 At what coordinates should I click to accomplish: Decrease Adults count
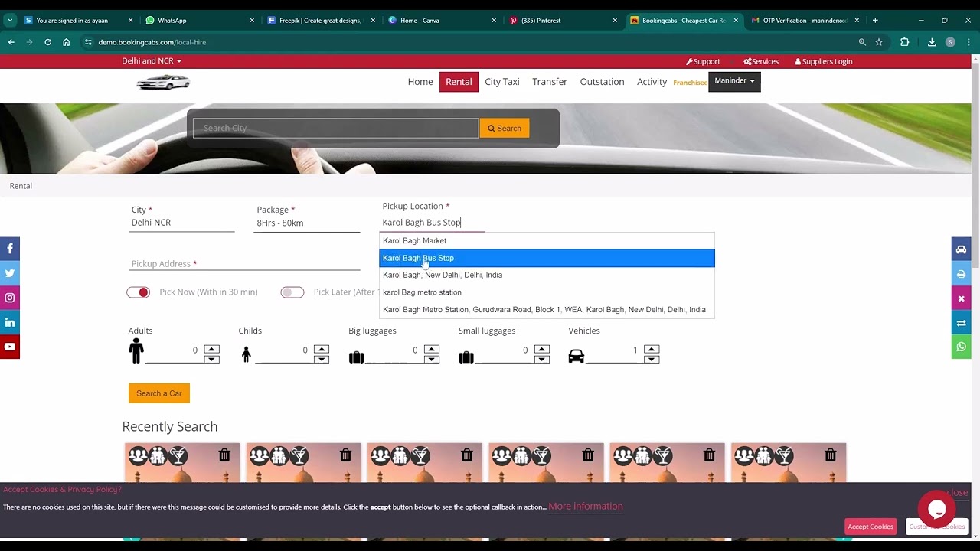click(x=211, y=359)
